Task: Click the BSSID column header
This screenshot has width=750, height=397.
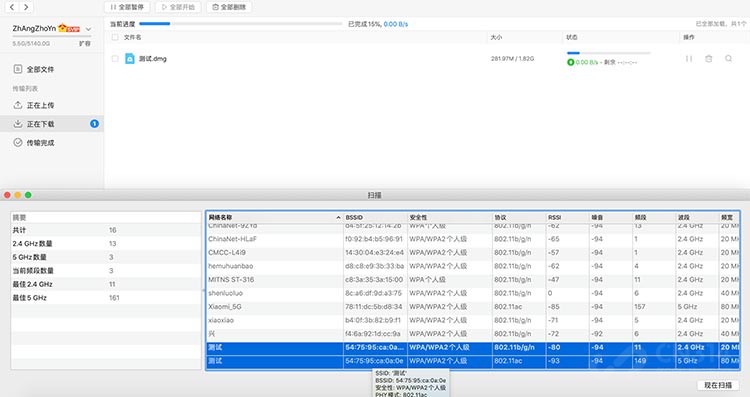Action: point(375,217)
